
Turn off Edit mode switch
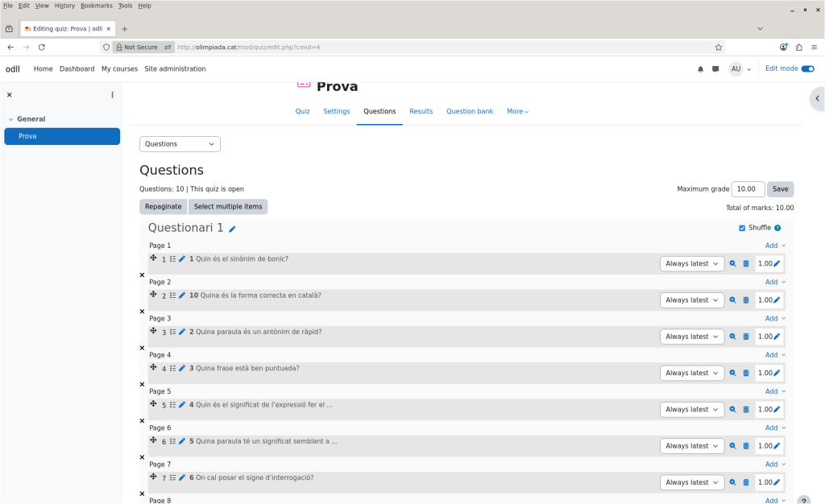[x=807, y=69]
